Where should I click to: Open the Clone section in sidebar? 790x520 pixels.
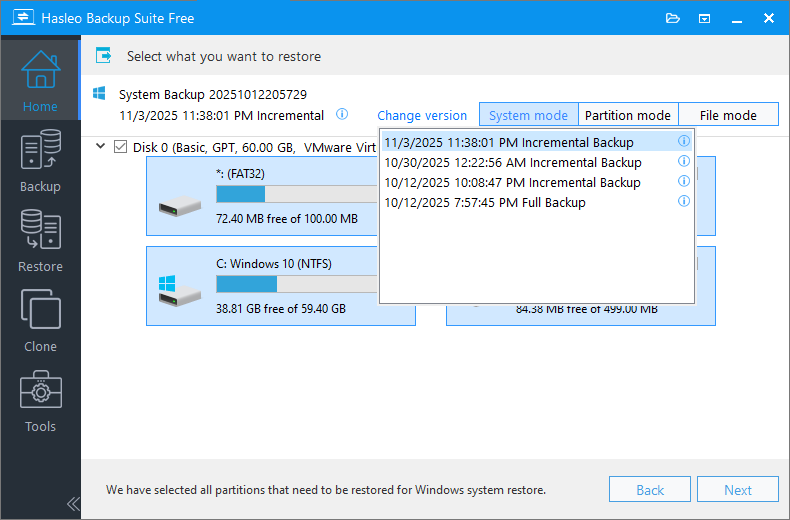pos(40,320)
